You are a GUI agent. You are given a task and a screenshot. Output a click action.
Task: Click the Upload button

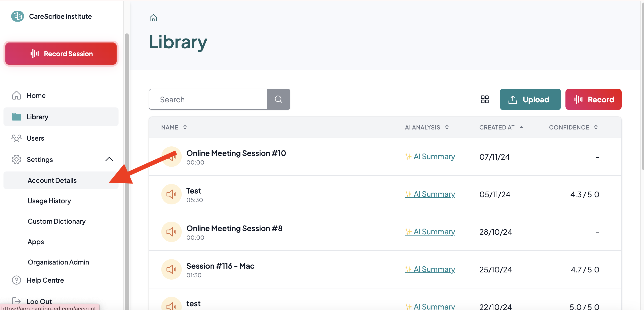530,99
